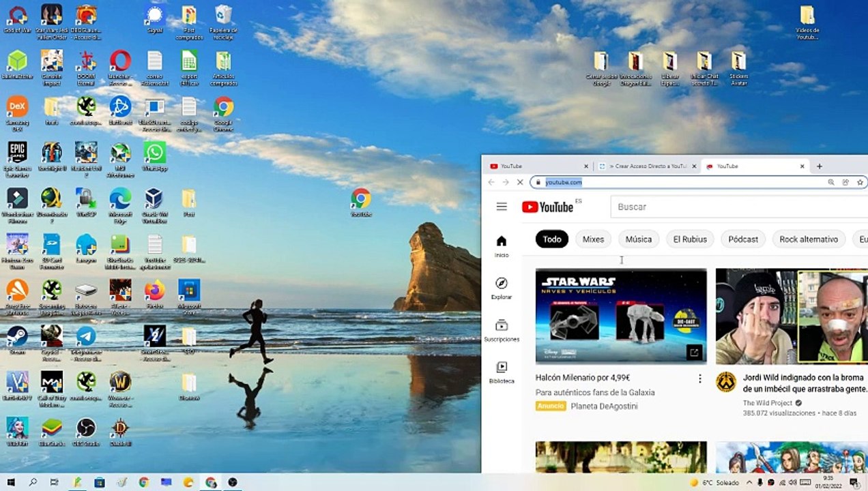Select the Genshin Impact desktop shortcut

coord(52,68)
